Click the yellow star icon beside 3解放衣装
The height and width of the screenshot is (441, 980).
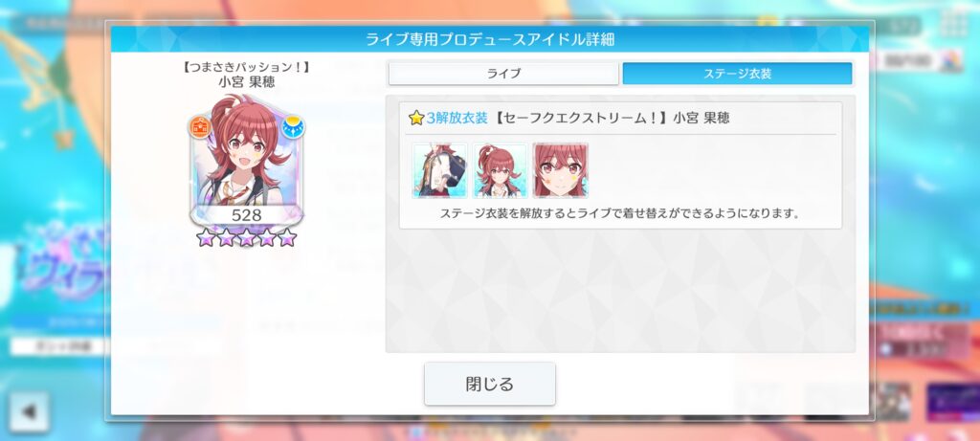[x=416, y=118]
